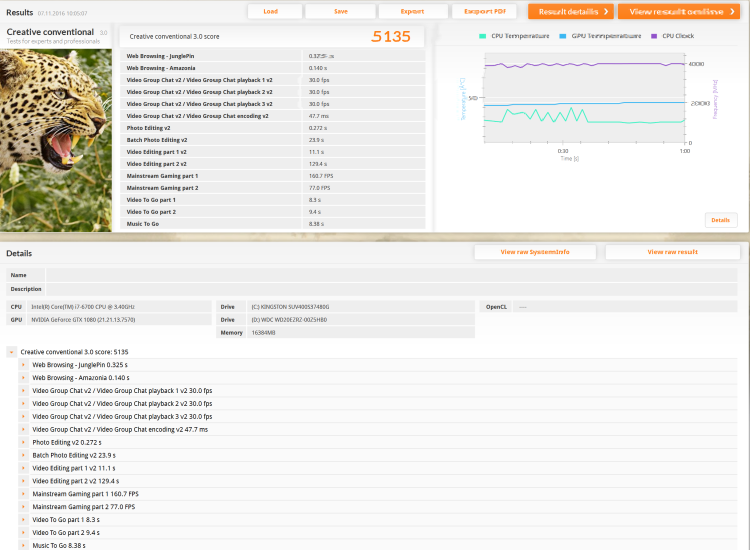Image resolution: width=750 pixels, height=550 pixels.
Task: Expand Photo Editing v2 row
Action: pyautogui.click(x=23, y=442)
